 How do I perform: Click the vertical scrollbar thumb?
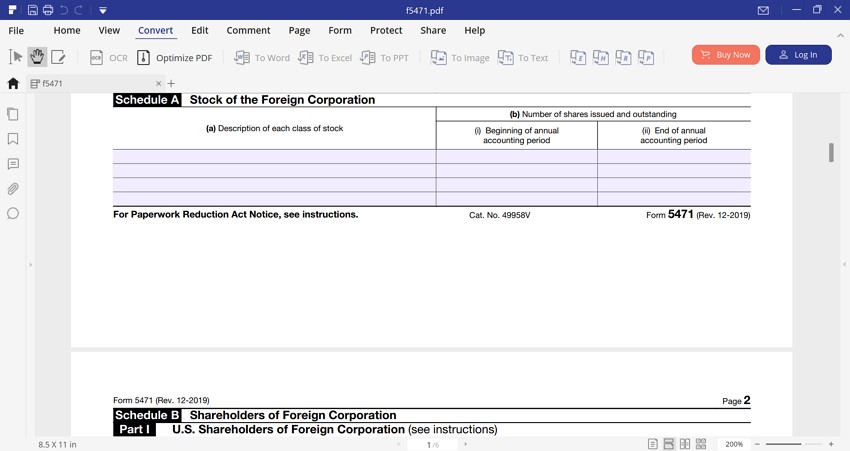tap(831, 152)
